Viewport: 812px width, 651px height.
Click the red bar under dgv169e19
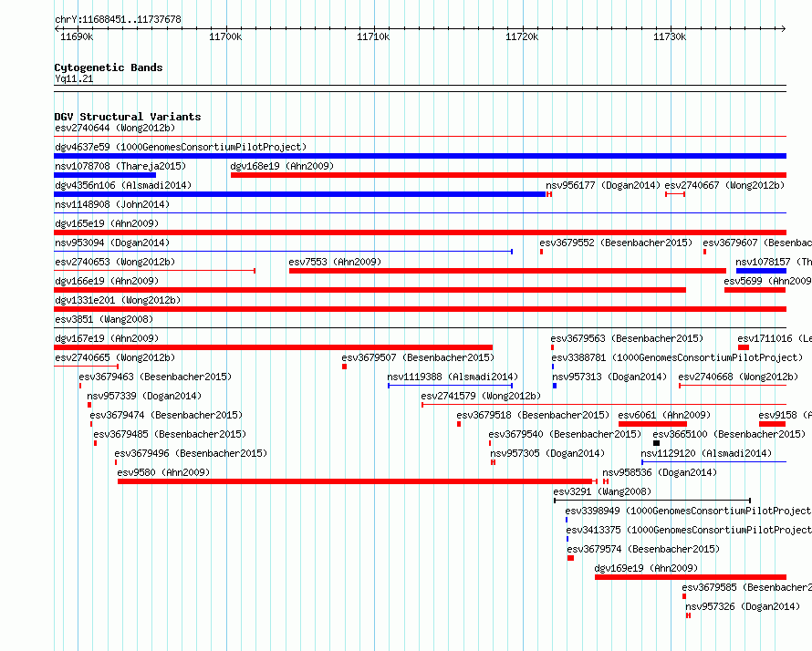[x=691, y=577]
